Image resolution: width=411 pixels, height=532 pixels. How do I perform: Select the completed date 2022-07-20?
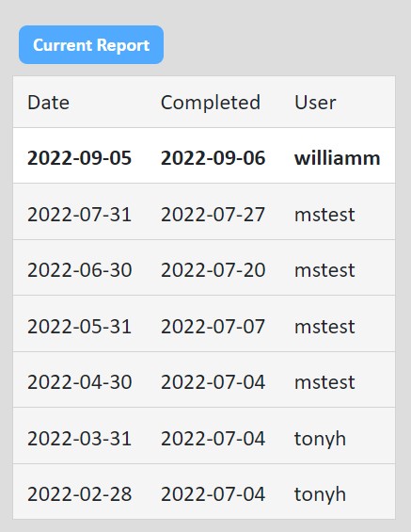click(x=213, y=270)
